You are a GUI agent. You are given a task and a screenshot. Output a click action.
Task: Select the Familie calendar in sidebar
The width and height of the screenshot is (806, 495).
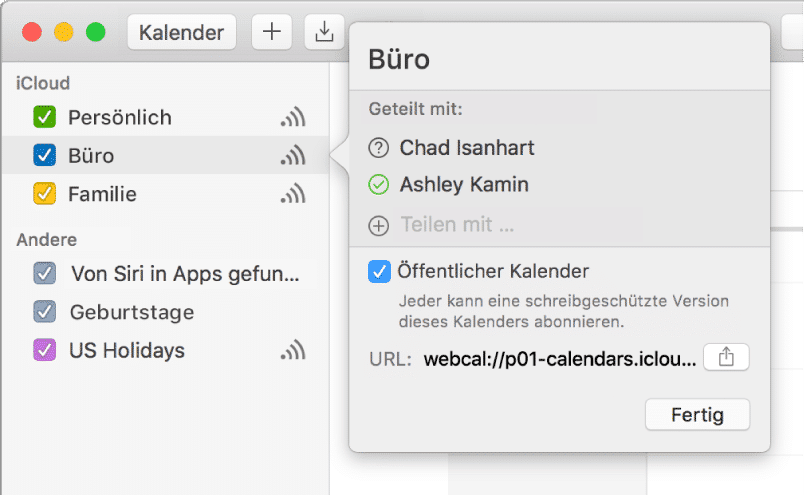point(102,194)
